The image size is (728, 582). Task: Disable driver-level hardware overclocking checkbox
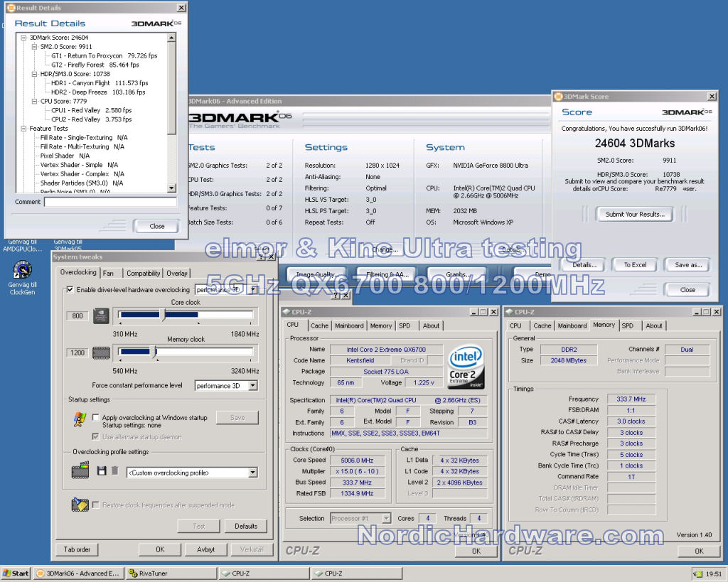70,290
